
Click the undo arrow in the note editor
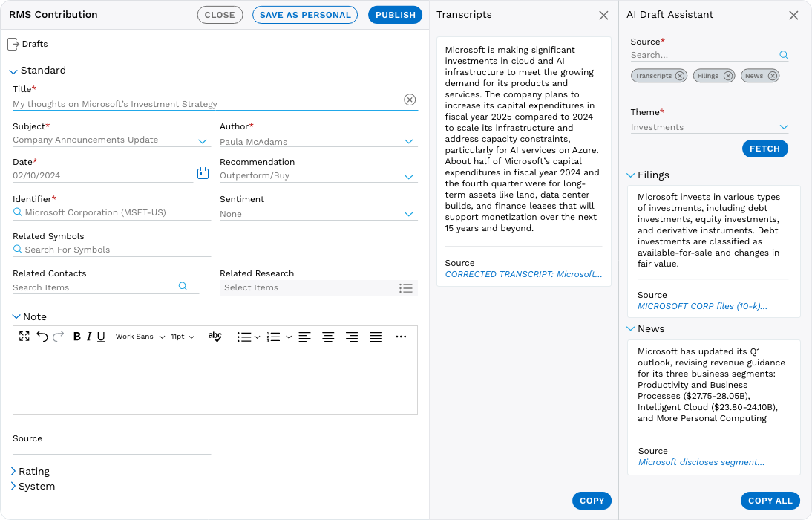point(42,337)
